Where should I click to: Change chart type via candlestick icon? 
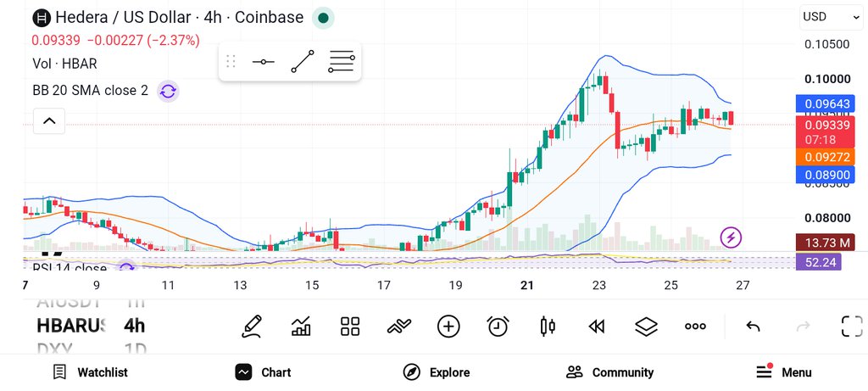548,327
